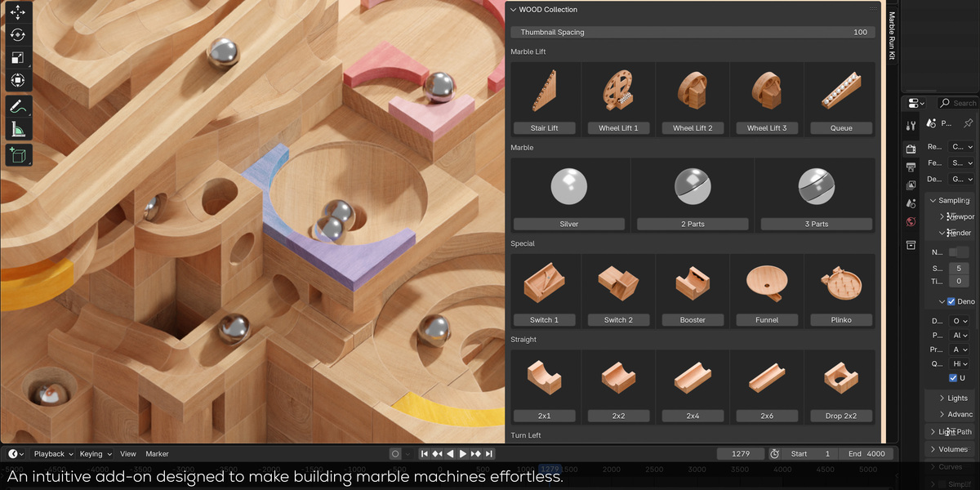
Task: Open the Marker menu in timeline
Action: pyautogui.click(x=157, y=453)
